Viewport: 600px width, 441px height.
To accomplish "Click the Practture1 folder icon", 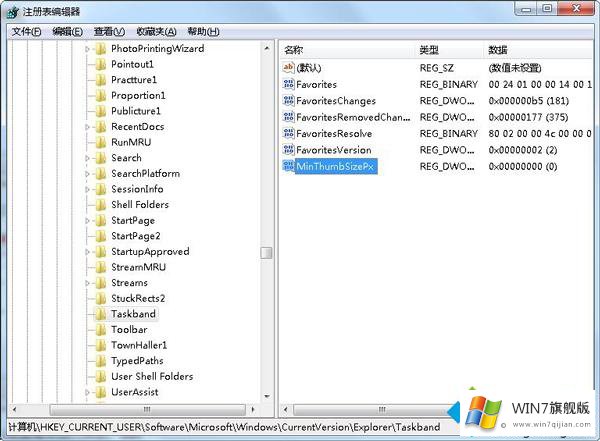I will [x=101, y=80].
